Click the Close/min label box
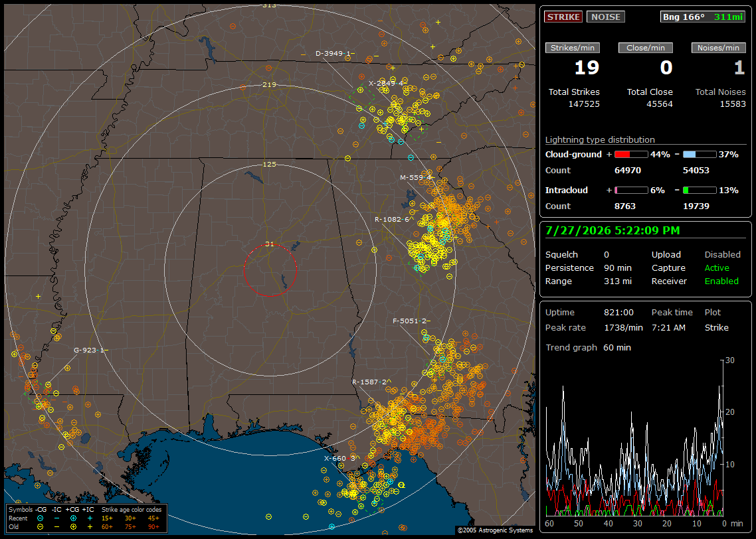Image resolution: width=756 pixels, height=539 pixels. (646, 48)
